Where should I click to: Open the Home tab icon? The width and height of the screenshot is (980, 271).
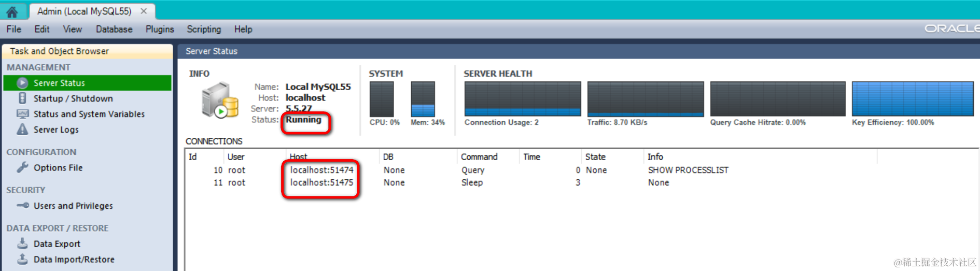point(11,11)
